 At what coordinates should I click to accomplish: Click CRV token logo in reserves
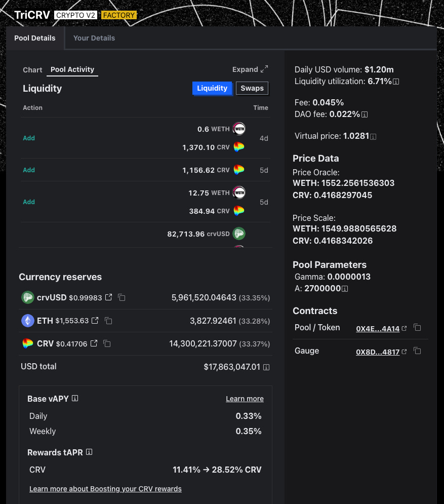coord(28,343)
